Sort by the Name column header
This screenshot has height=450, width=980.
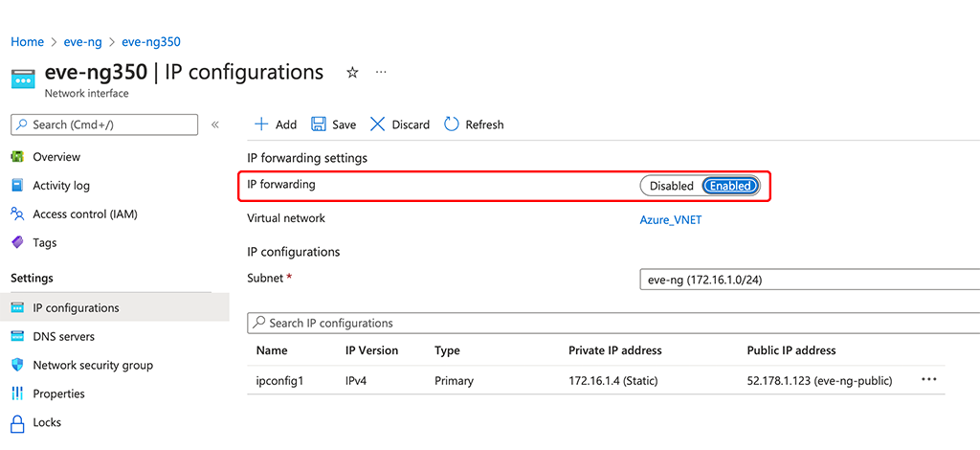pos(271,350)
